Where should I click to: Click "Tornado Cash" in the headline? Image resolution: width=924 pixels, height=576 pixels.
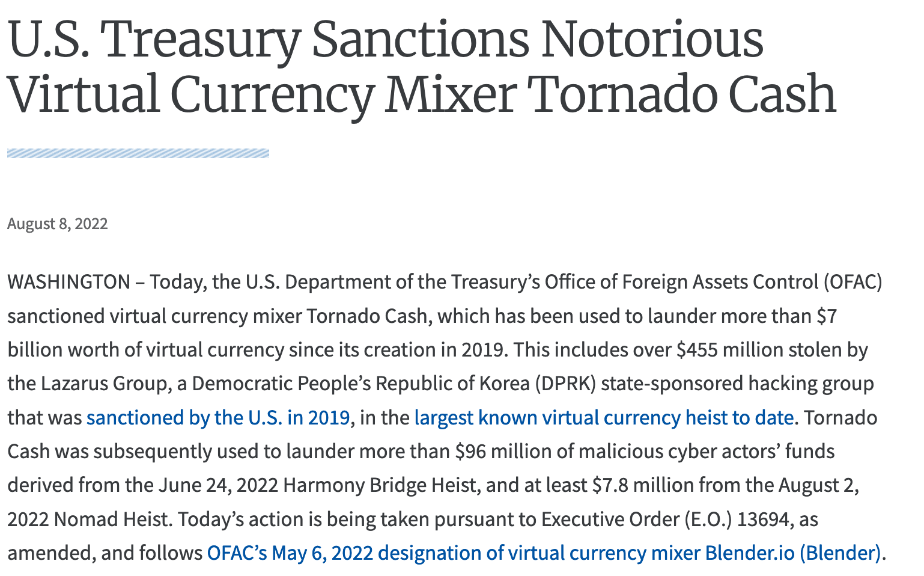pos(682,94)
